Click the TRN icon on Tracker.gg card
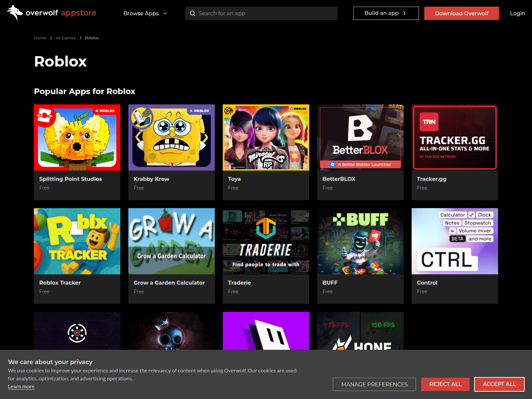Image resolution: width=532 pixels, height=399 pixels. click(x=429, y=122)
